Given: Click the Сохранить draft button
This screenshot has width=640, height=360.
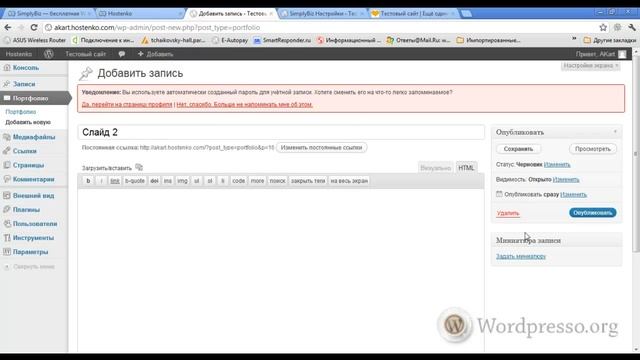Looking at the screenshot, I should [x=518, y=149].
